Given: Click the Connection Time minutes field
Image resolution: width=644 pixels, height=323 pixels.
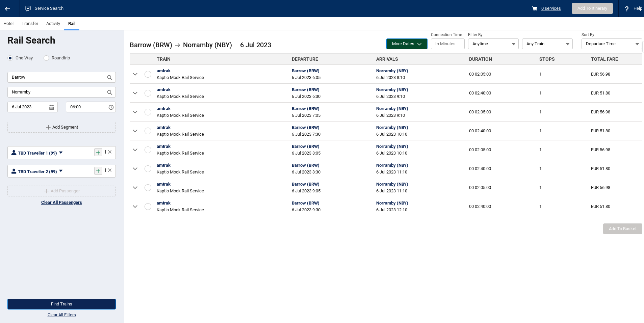Looking at the screenshot, I should pyautogui.click(x=447, y=44).
